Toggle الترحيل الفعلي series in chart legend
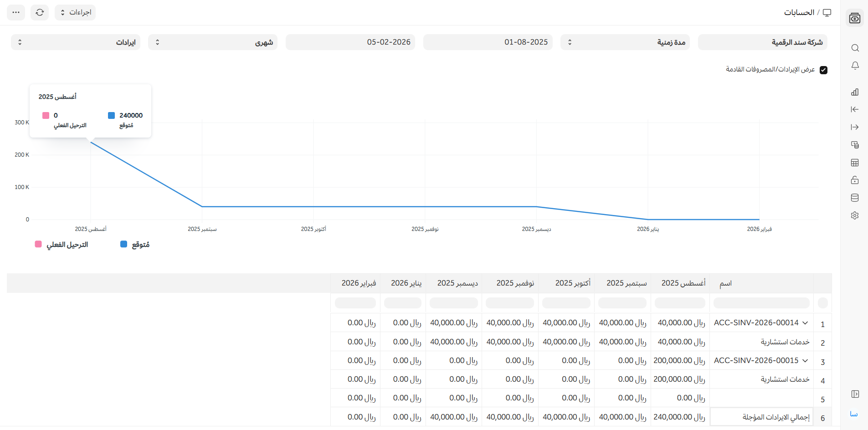Image resolution: width=868 pixels, height=430 pixels. (62, 245)
